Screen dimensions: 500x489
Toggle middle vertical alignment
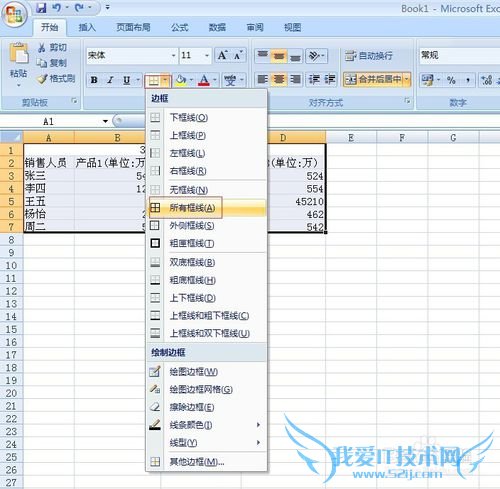279,56
